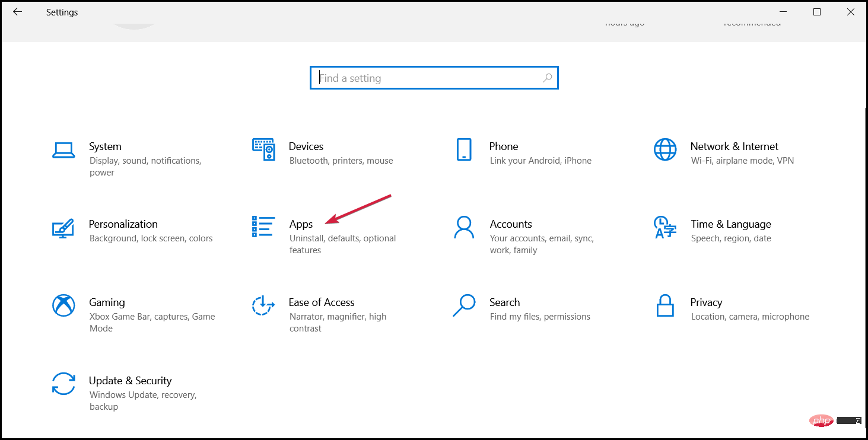Screen dimensions: 868x440
Task: Maximize the Settings window
Action: coord(817,12)
